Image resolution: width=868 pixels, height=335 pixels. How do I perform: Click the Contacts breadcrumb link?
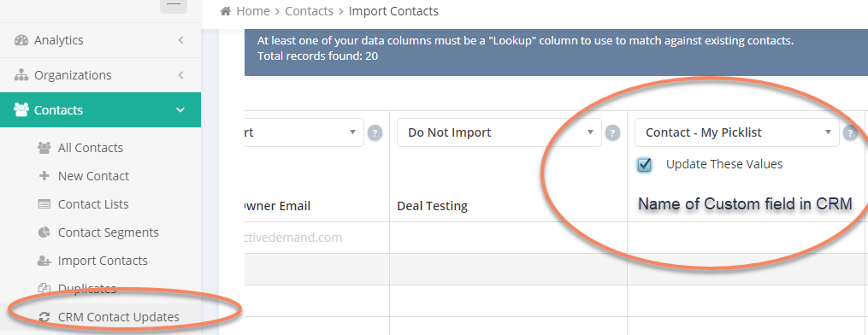[310, 11]
